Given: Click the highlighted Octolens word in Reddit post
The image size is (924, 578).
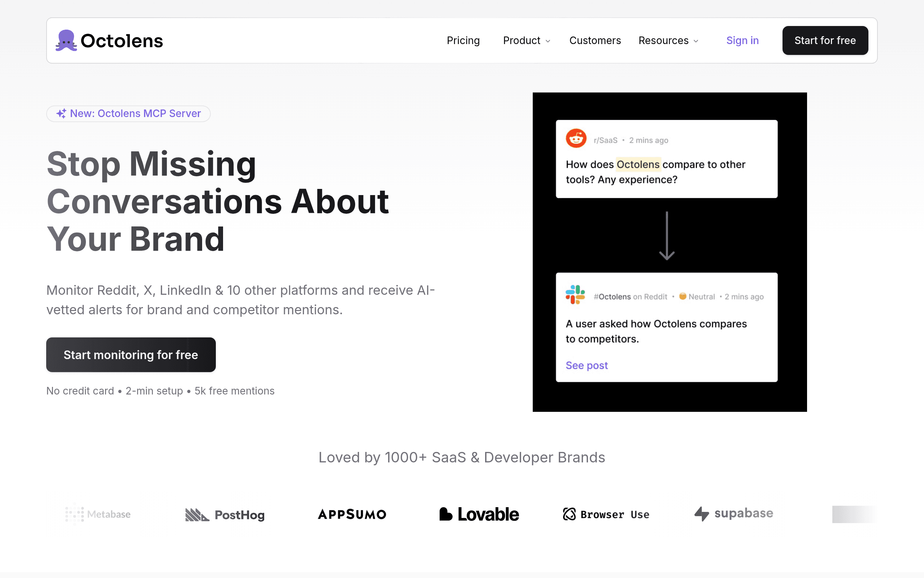Looking at the screenshot, I should [x=638, y=164].
